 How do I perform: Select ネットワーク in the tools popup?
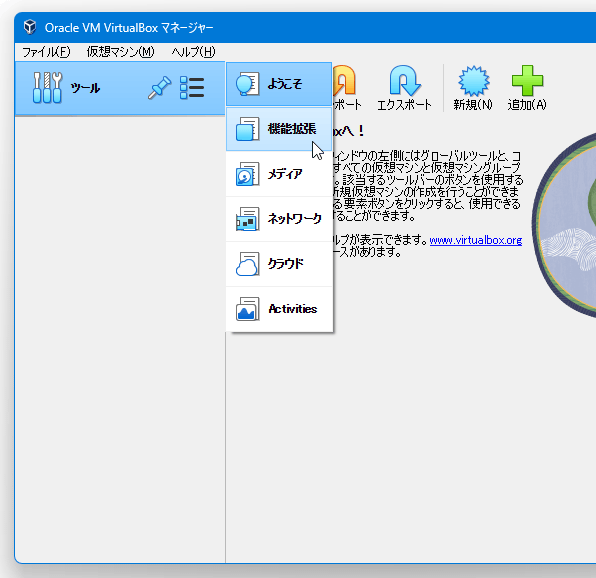[279, 219]
